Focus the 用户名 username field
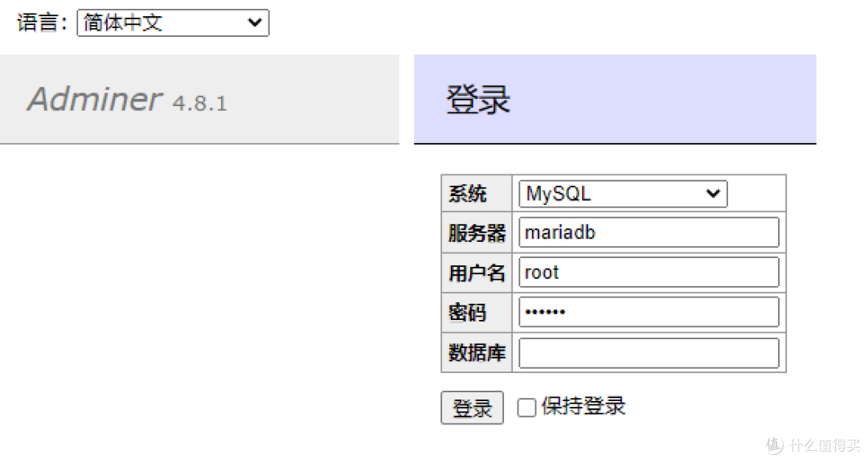 coord(649,272)
